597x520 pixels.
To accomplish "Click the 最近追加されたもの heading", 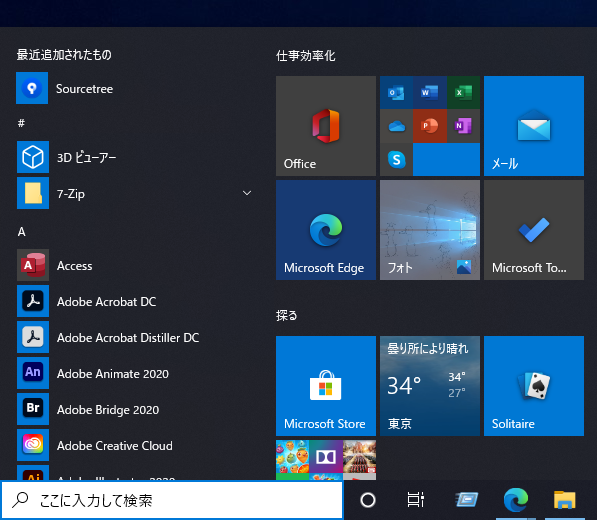I will pos(64,54).
